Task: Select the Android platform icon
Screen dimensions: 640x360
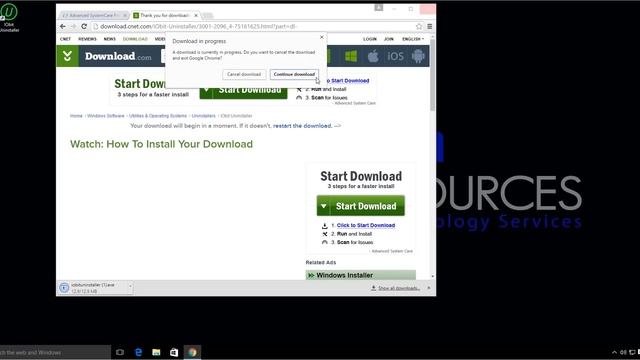Action: pos(418,56)
